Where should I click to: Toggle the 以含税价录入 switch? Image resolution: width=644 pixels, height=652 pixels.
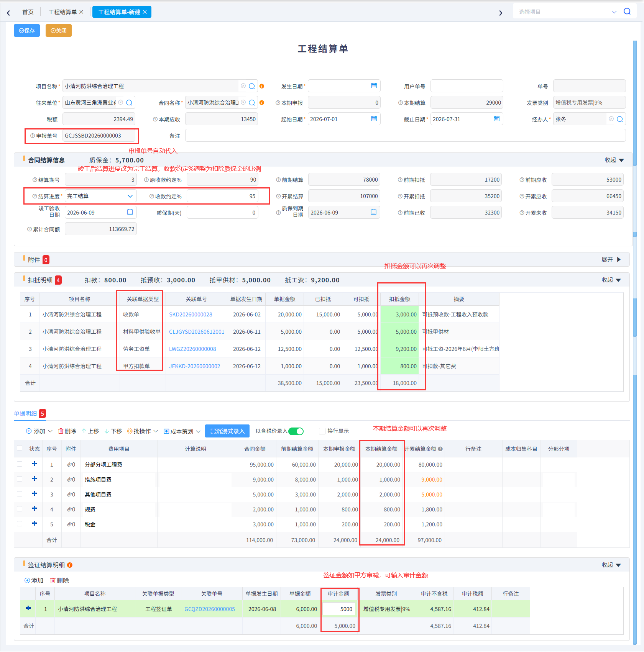tap(296, 431)
